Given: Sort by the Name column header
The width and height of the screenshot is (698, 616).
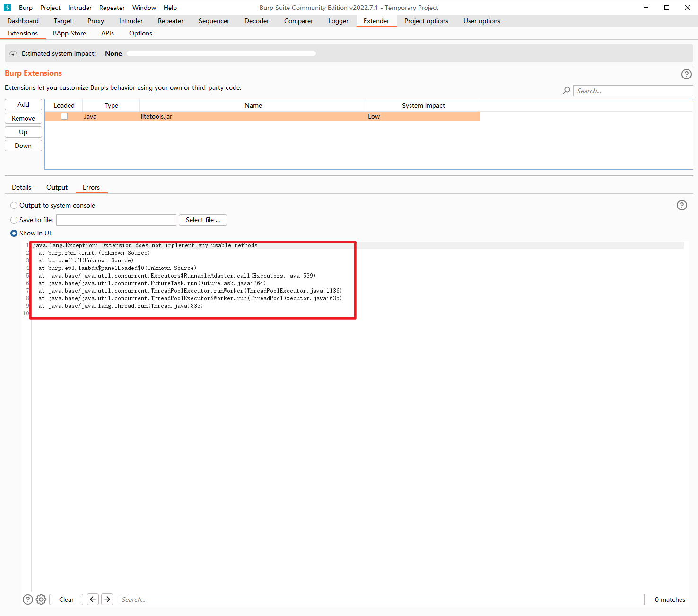Looking at the screenshot, I should pyautogui.click(x=253, y=105).
